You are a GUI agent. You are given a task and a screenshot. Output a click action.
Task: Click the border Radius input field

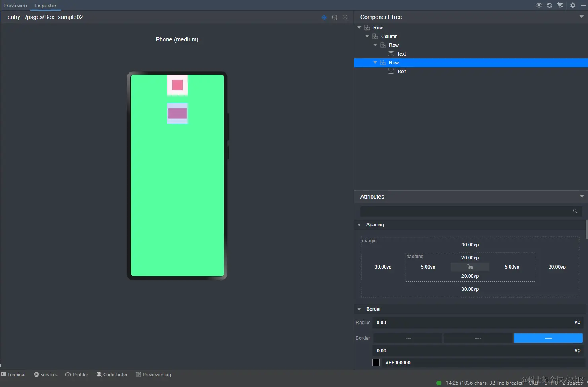[x=478, y=323]
